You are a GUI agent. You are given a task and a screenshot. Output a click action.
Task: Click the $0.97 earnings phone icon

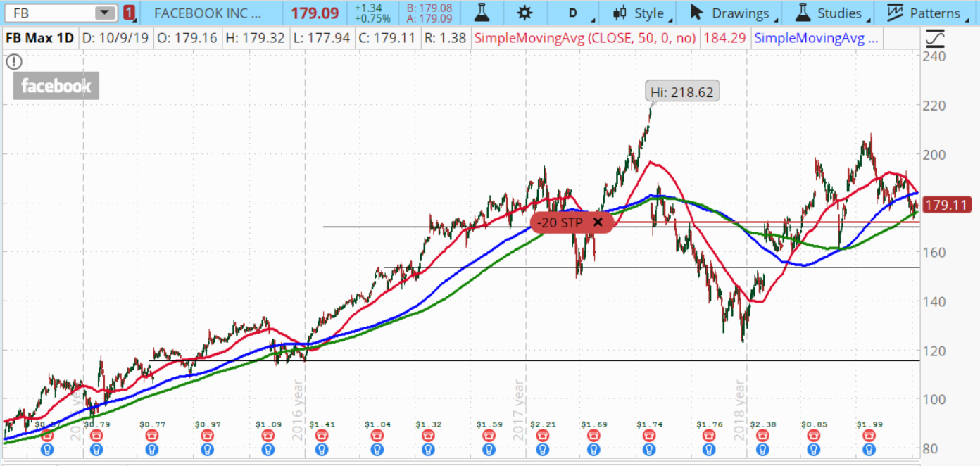(x=207, y=436)
